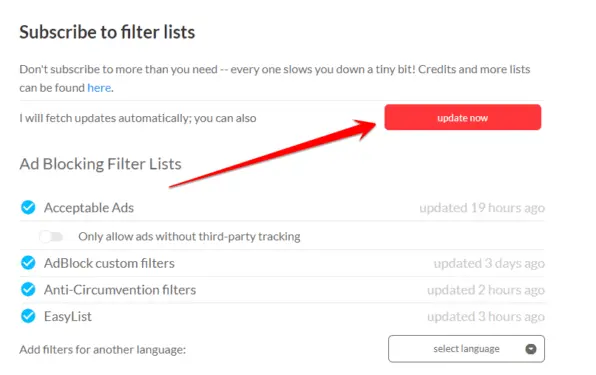Open the select language dropdown
The height and width of the screenshot is (375, 596).
click(x=466, y=349)
